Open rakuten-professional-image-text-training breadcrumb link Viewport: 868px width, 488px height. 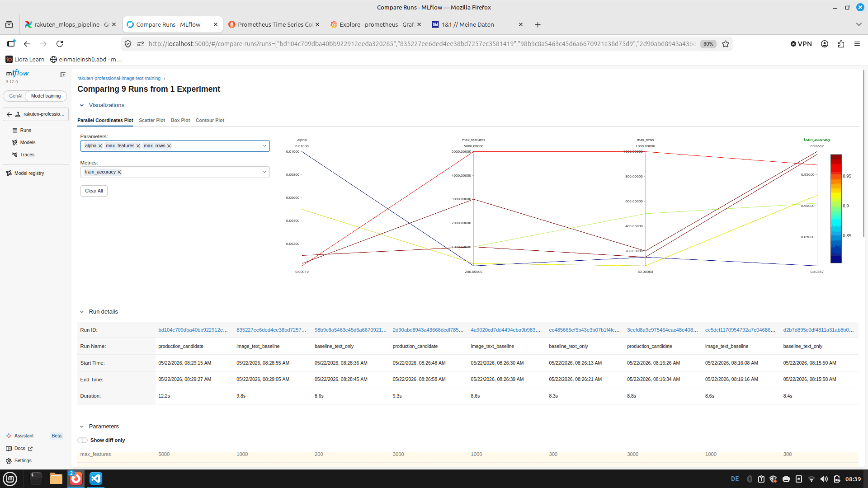pyautogui.click(x=119, y=78)
